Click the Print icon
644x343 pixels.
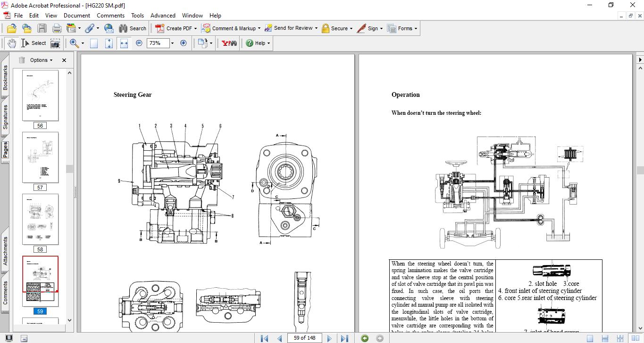point(57,28)
